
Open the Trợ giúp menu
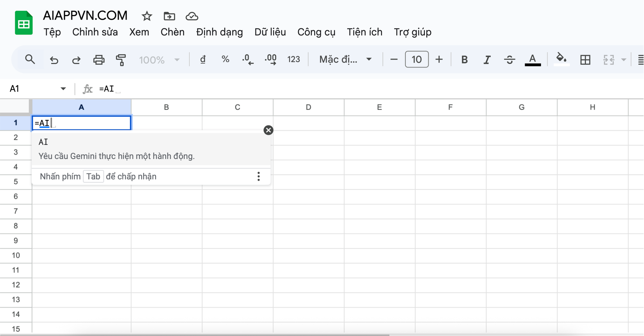point(412,32)
